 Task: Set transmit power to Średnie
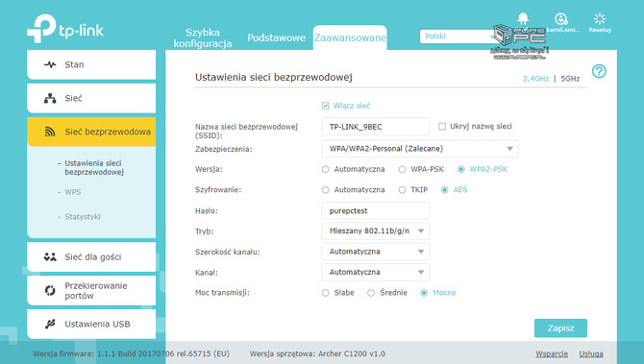[x=371, y=293]
